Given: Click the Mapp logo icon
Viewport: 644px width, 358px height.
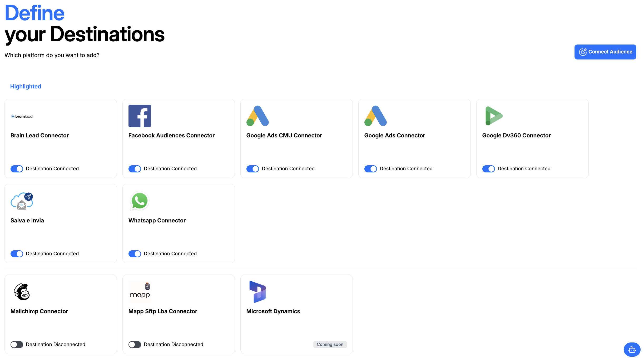Looking at the screenshot, I should click(140, 292).
